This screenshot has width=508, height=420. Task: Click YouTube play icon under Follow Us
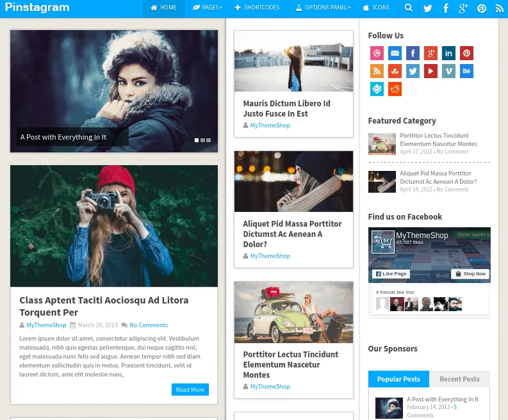430,71
